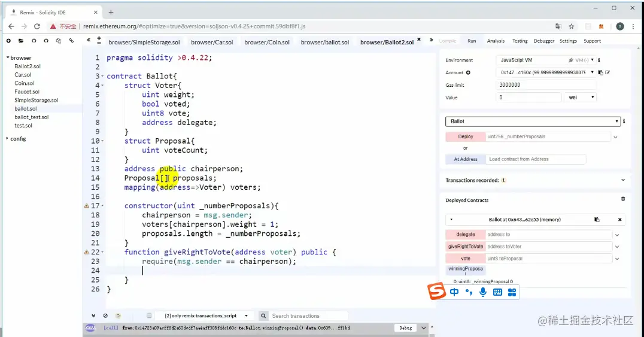Click the search transactions magnifier icon
Viewport: 644px width, 337px height.
(x=263, y=315)
